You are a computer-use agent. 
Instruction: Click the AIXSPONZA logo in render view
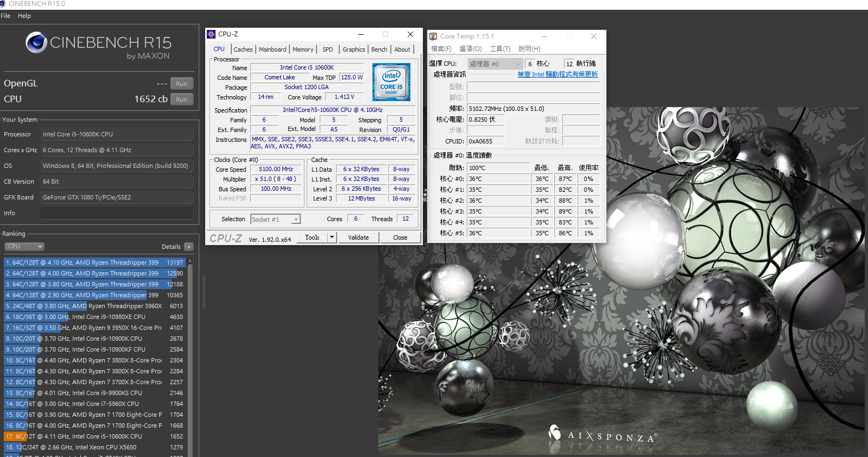click(603, 434)
